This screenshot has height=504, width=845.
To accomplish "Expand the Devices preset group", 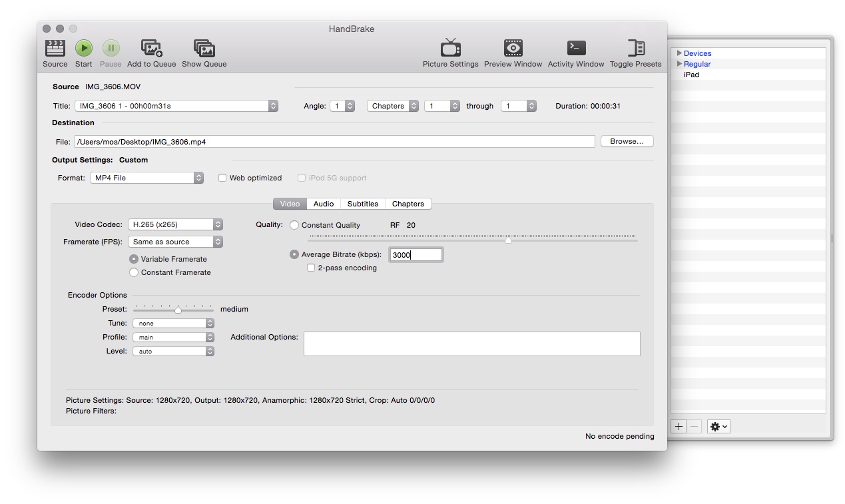I will (x=679, y=53).
